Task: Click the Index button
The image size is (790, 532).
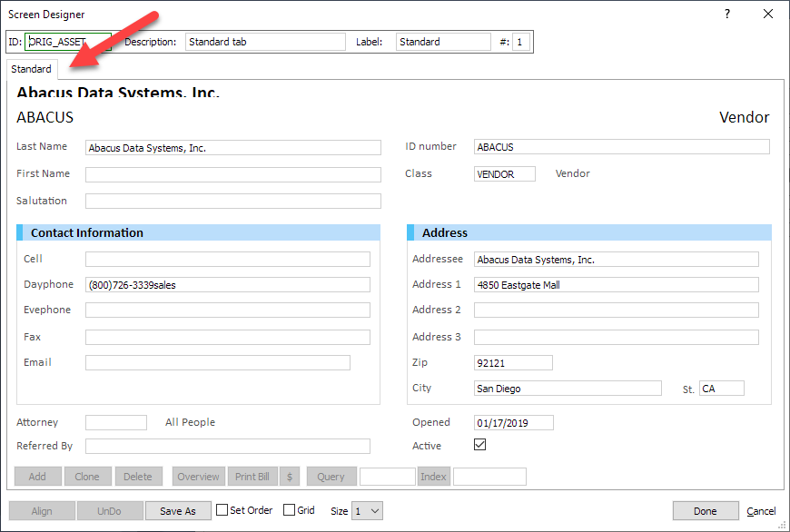Action: (x=434, y=477)
